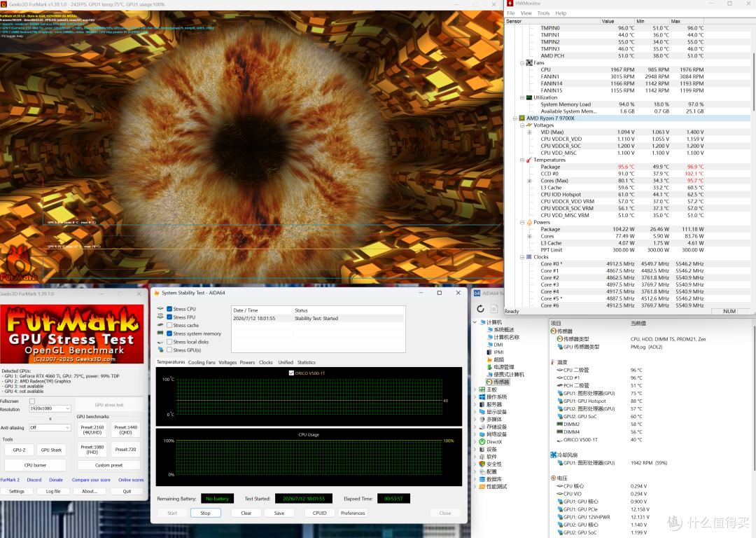Open FurMark Online scores link
The height and width of the screenshot is (538, 756).
[131, 480]
